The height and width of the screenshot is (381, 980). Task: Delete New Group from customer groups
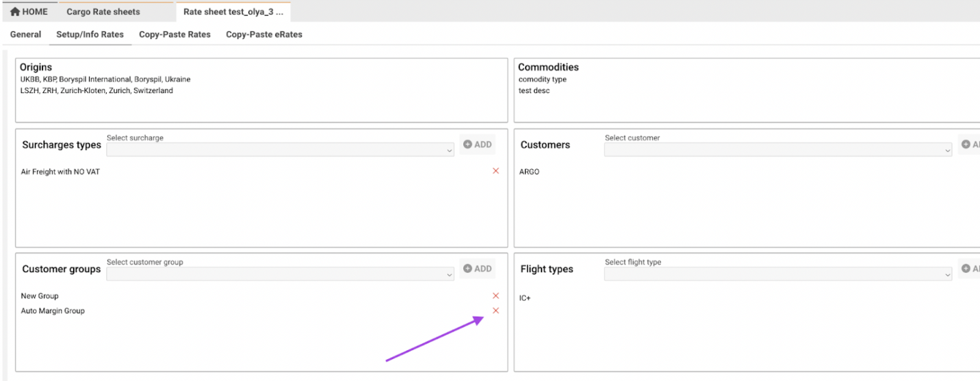pyautogui.click(x=495, y=296)
